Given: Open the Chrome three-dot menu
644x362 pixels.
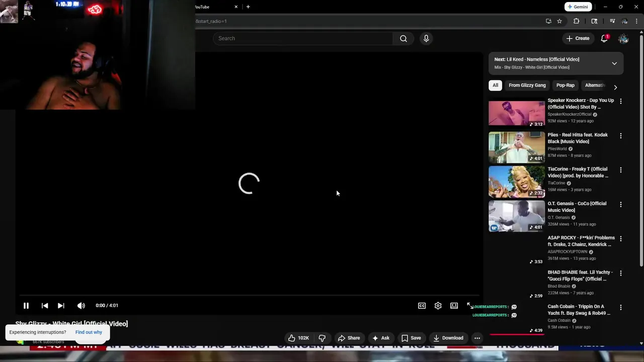Looking at the screenshot, I should pos(636,21).
